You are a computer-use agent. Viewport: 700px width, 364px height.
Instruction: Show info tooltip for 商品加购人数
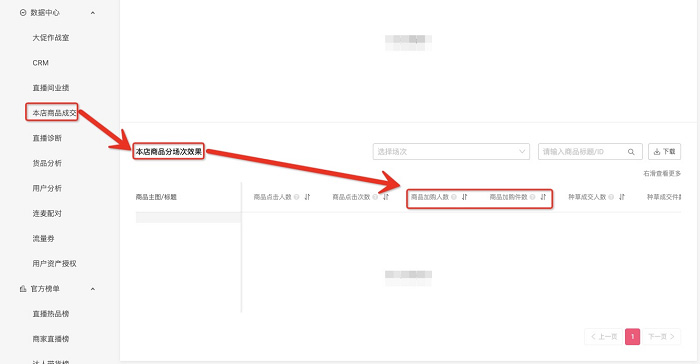(x=454, y=197)
